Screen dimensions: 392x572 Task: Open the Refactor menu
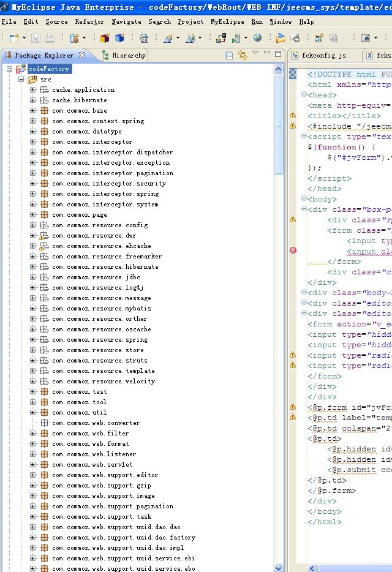89,22
